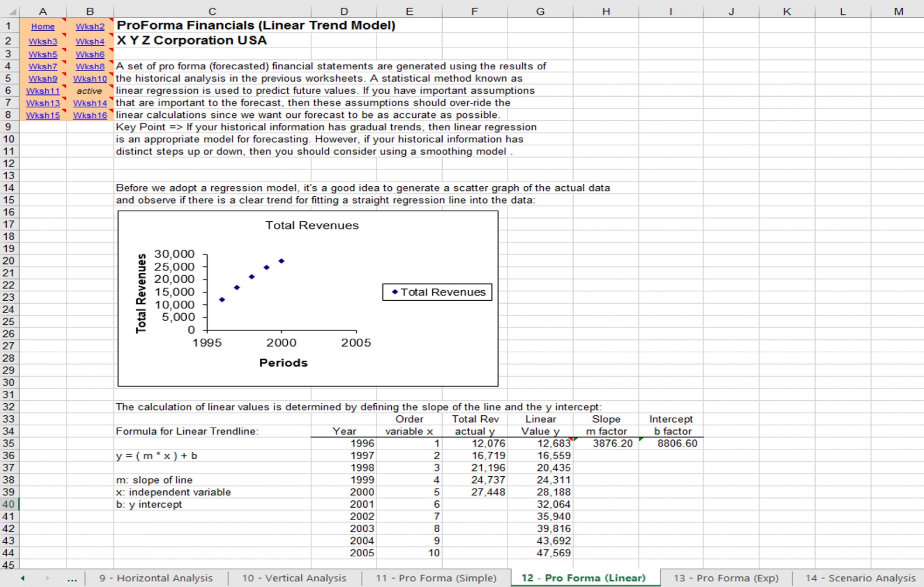
Task: Select the order variable 10 cell
Action: [x=409, y=553]
